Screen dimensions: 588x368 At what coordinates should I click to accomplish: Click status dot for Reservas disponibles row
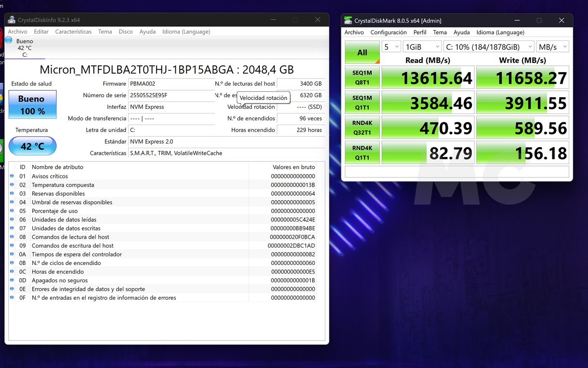(x=12, y=193)
